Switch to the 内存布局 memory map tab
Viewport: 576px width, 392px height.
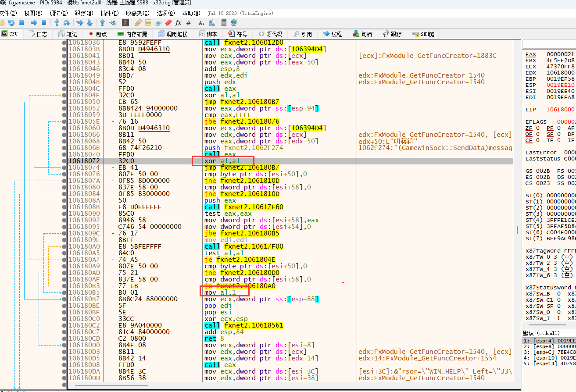(x=132, y=34)
